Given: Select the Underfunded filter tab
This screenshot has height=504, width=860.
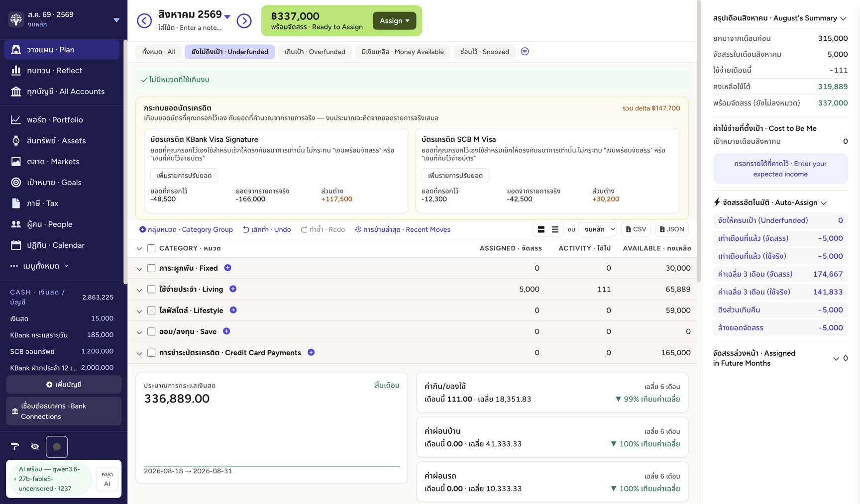Looking at the screenshot, I should (229, 52).
